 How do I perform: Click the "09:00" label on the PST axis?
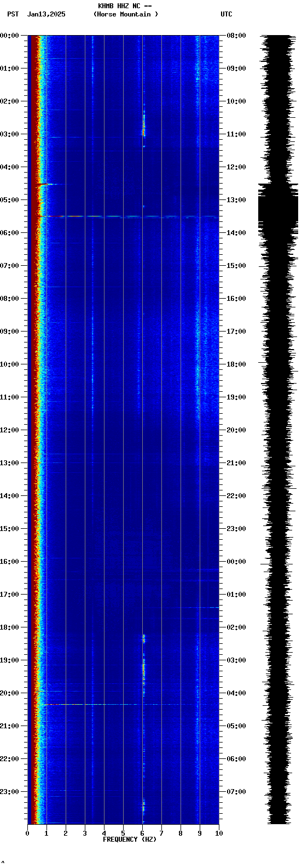[10, 332]
